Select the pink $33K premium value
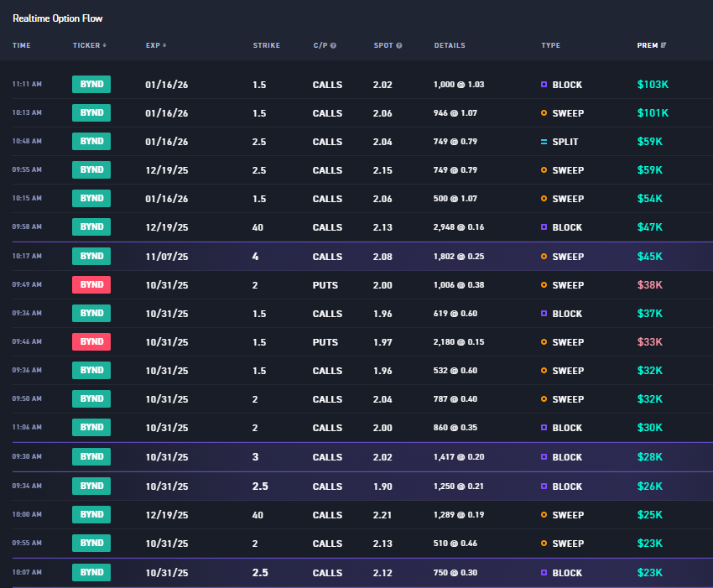Image resolution: width=713 pixels, height=588 pixels. (x=650, y=342)
